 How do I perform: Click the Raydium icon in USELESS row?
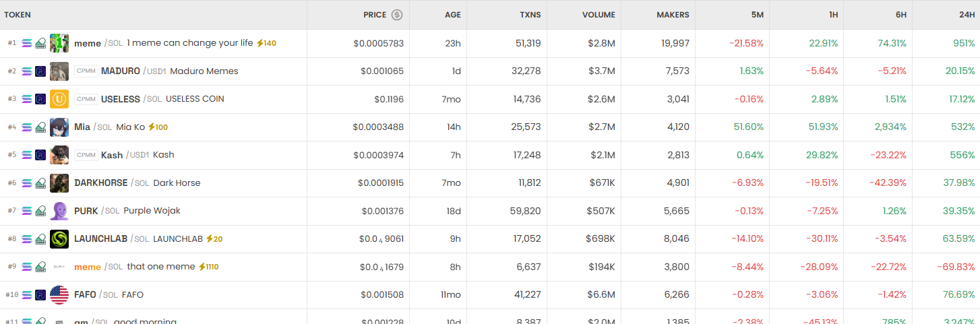click(40, 99)
